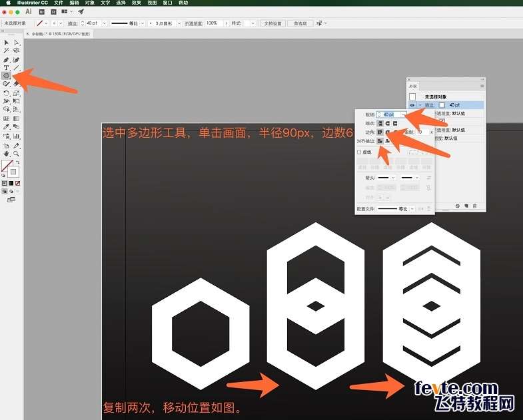The image size is (523, 420).
Task: Click the 文档设置 button
Action: click(x=273, y=23)
